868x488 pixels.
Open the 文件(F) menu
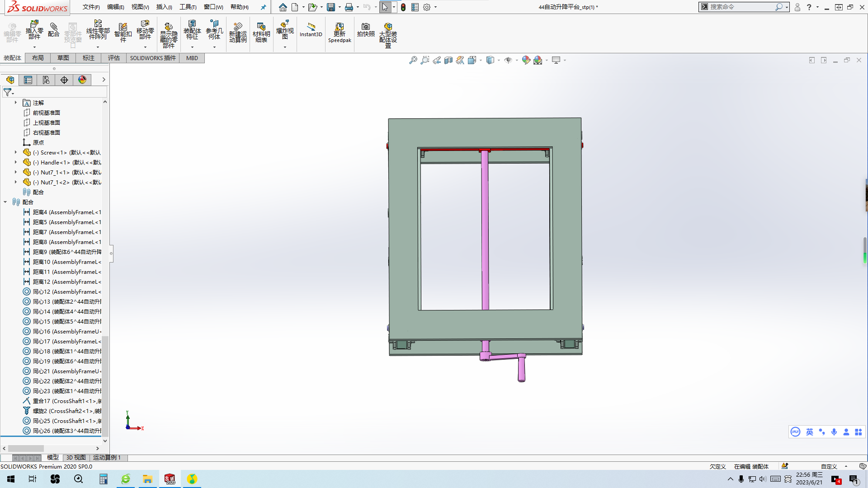(91, 7)
